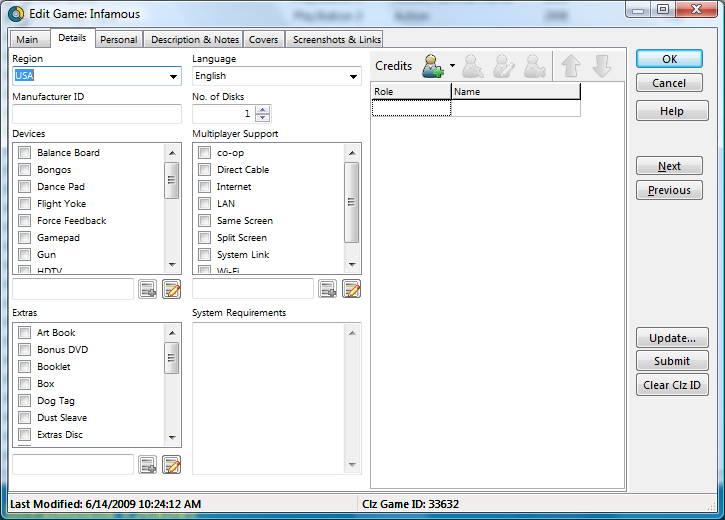Click the Cancel button

tap(669, 83)
